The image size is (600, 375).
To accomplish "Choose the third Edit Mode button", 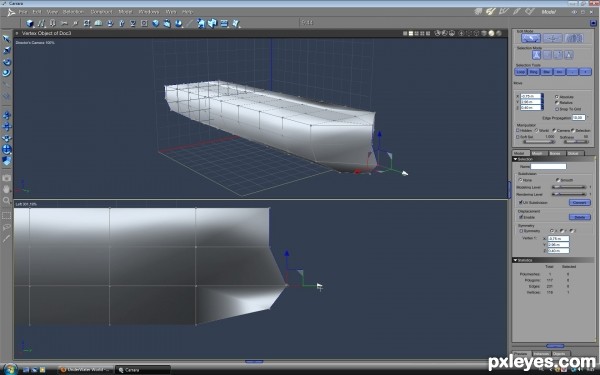I will (574, 38).
